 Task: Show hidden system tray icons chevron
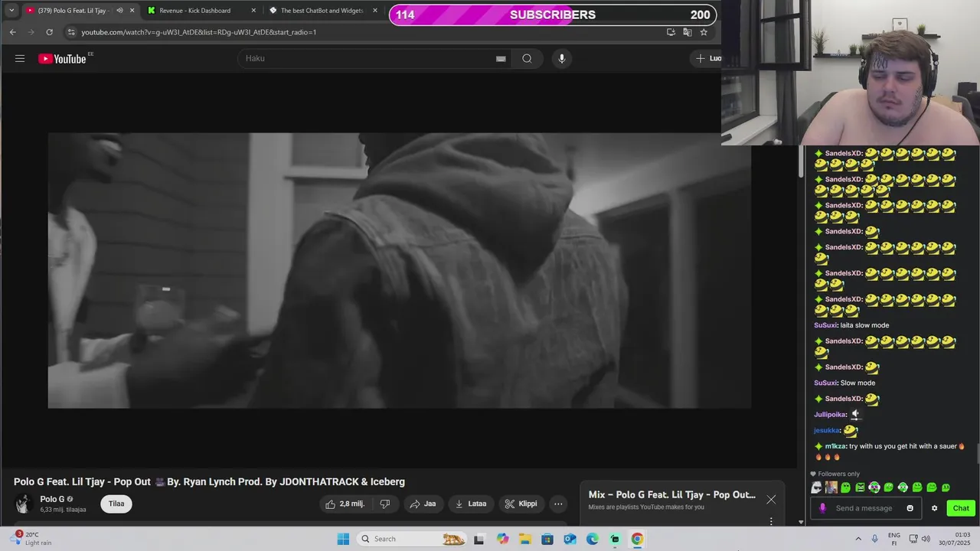858,539
